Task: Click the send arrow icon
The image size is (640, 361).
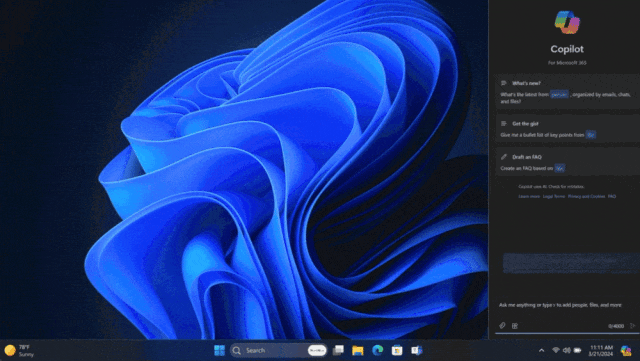Action: click(x=633, y=325)
